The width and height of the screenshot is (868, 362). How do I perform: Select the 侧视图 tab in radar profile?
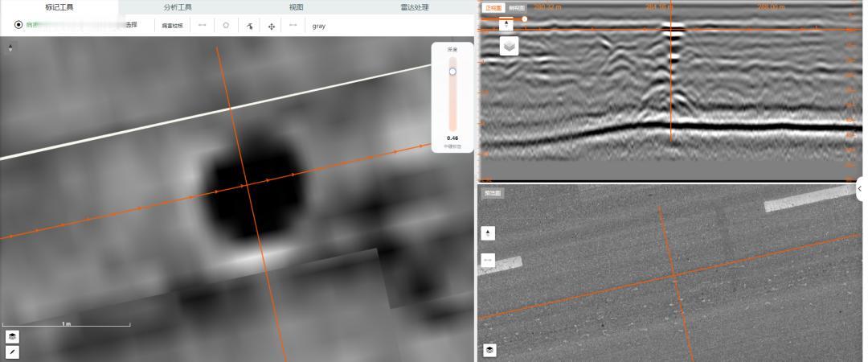pyautogui.click(x=516, y=8)
